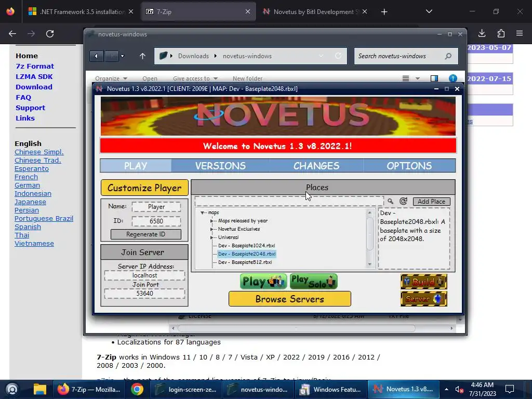532x399 pixels.
Task: Click the Customize Player button
Action: coord(144,188)
